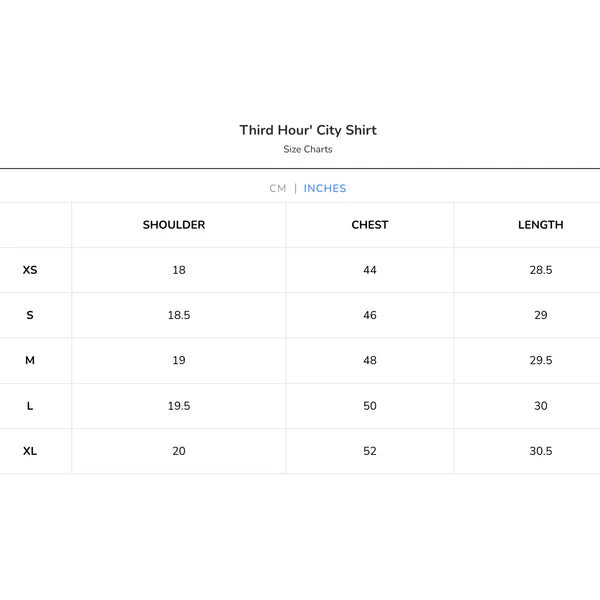Click the LENGTH column header

(541, 225)
